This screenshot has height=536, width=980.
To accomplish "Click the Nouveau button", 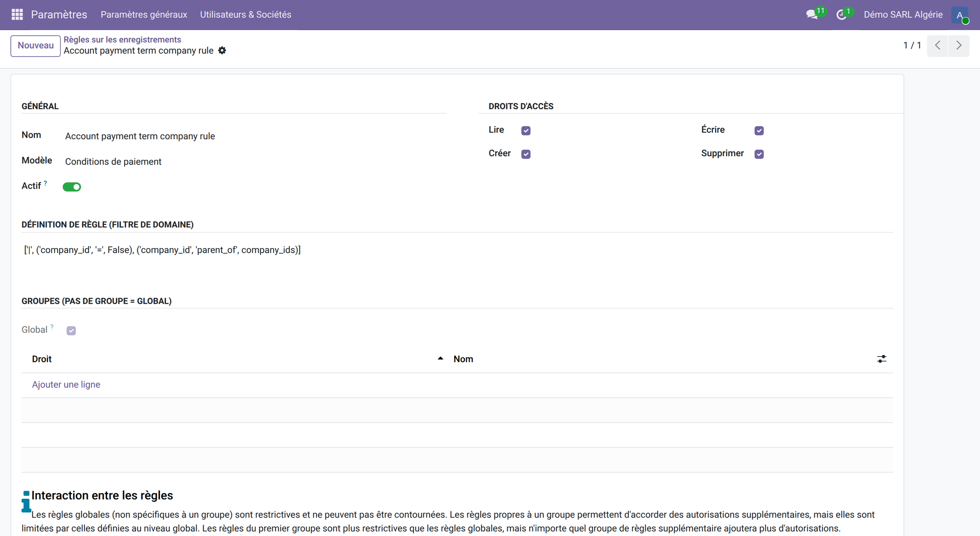I will (36, 45).
